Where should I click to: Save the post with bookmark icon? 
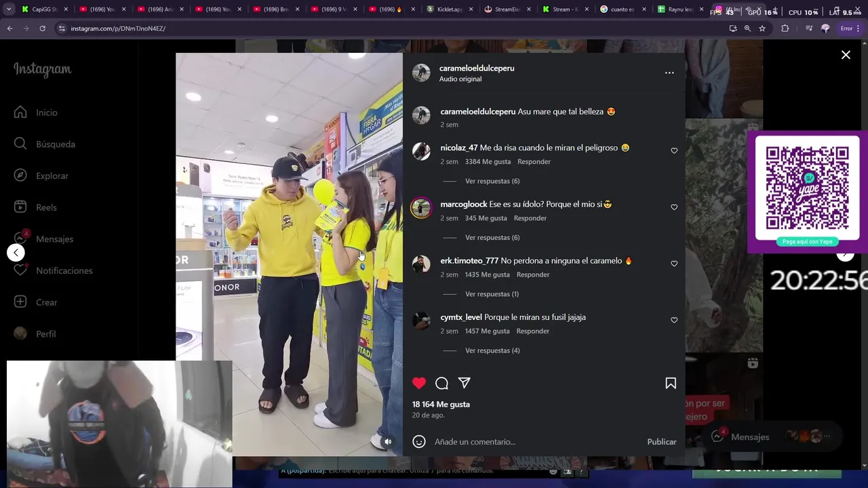(671, 383)
